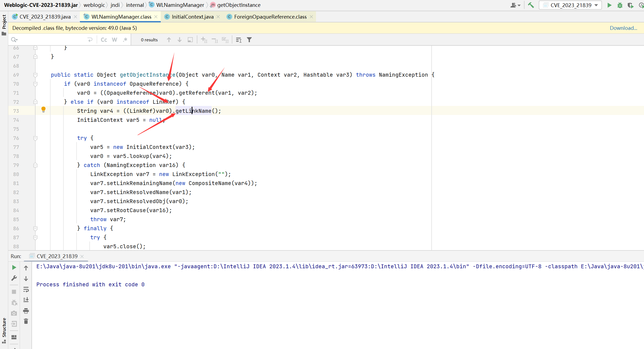Open the Project tool window
Screen dimensions: 644x349
(4, 25)
